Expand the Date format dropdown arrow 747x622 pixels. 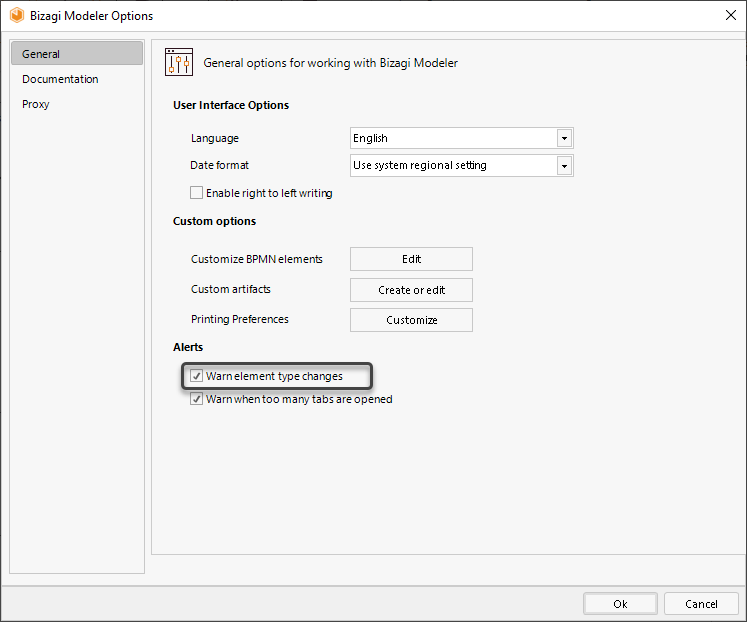coord(564,166)
